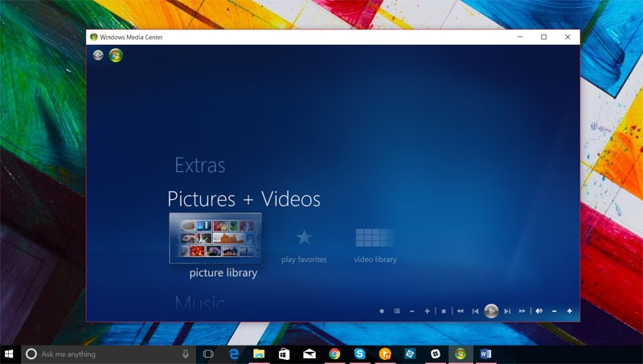Open Microsoft Word from the taskbar
643x364 pixels.
[485, 354]
